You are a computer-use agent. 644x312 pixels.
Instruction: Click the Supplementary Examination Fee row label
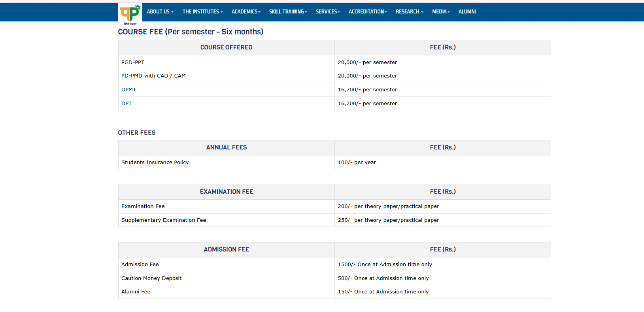tap(164, 220)
